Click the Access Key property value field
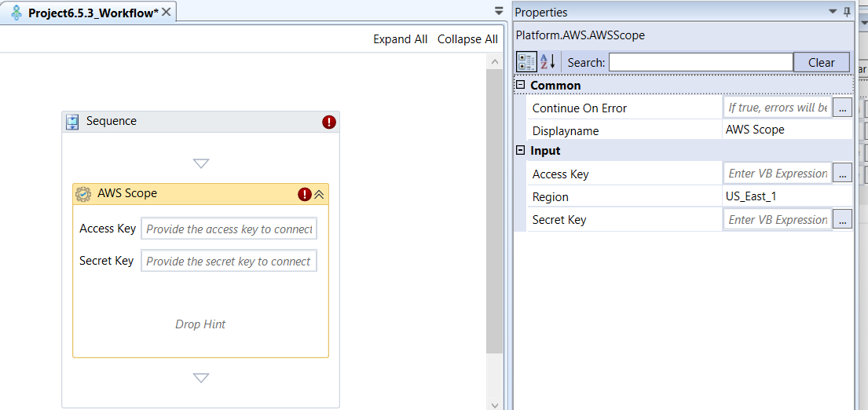Viewport: 868px width, 410px height. point(778,173)
